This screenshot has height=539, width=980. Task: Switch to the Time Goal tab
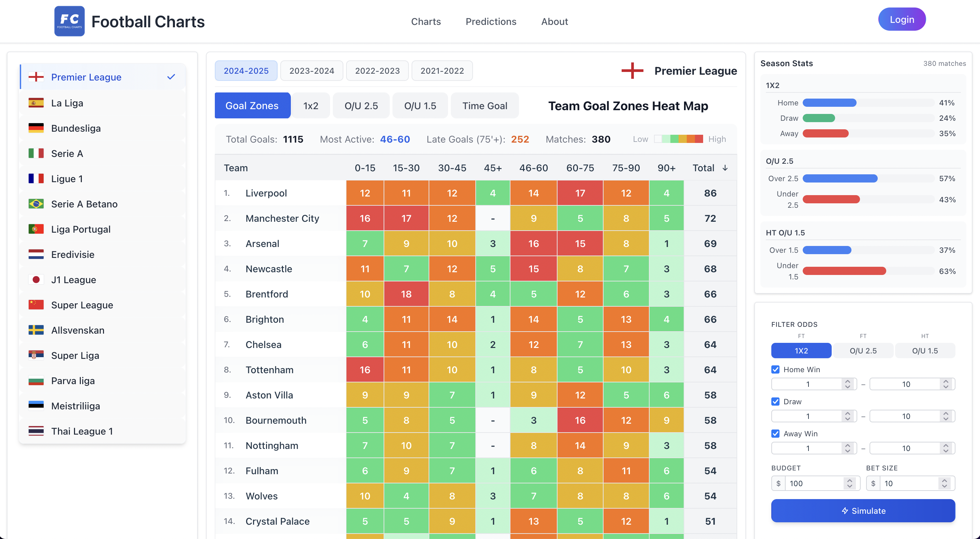pos(485,105)
